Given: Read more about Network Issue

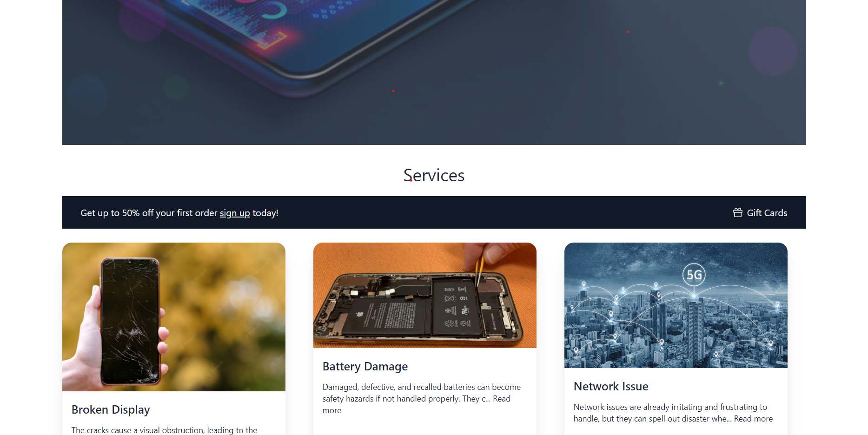Looking at the screenshot, I should 753,419.
